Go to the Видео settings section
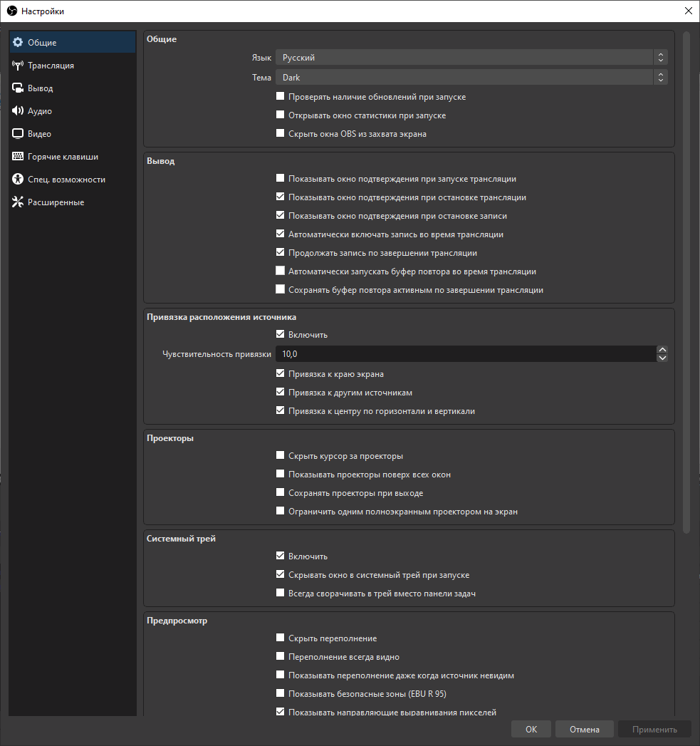Image resolution: width=700 pixels, height=746 pixels. [x=73, y=134]
